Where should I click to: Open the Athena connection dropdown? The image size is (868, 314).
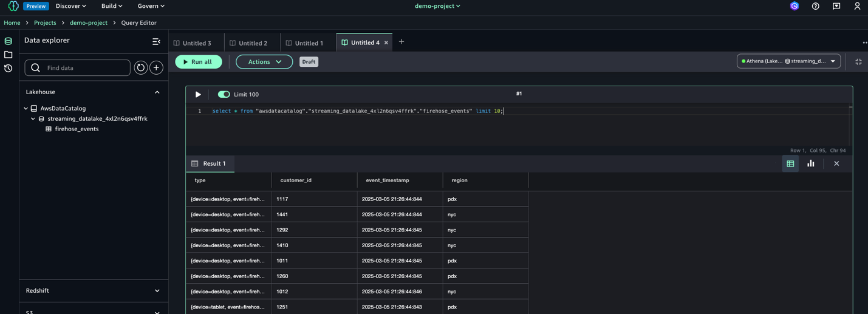tap(788, 61)
